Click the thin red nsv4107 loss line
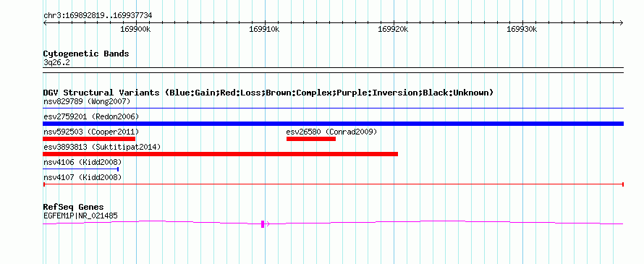The image size is (644, 264). 333,184
